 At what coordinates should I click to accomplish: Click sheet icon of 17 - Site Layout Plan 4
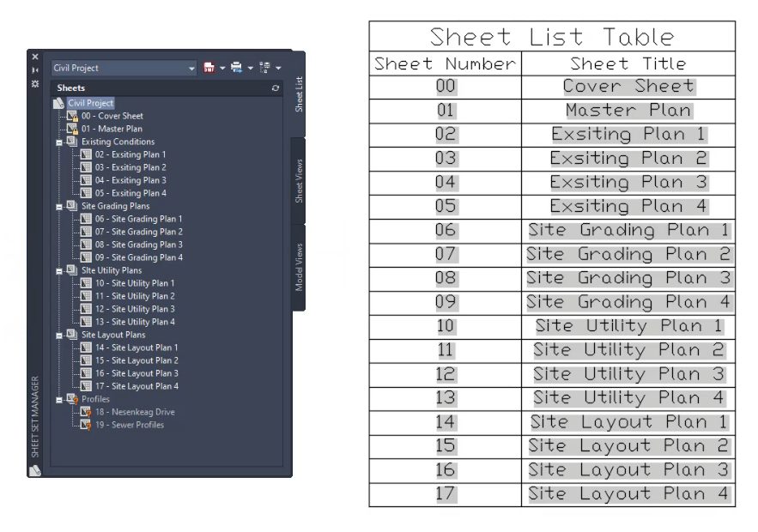click(86, 386)
